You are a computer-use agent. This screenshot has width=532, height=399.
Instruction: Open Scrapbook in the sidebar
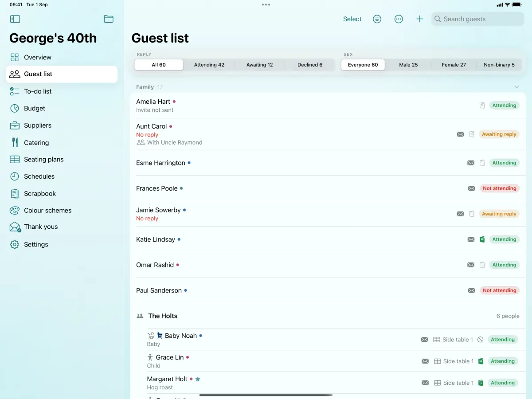[x=62, y=194]
